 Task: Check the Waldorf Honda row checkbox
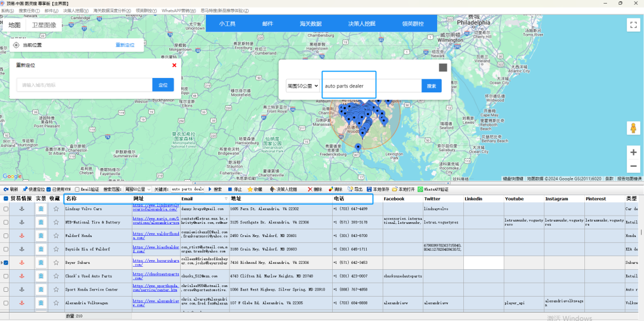pos(6,236)
